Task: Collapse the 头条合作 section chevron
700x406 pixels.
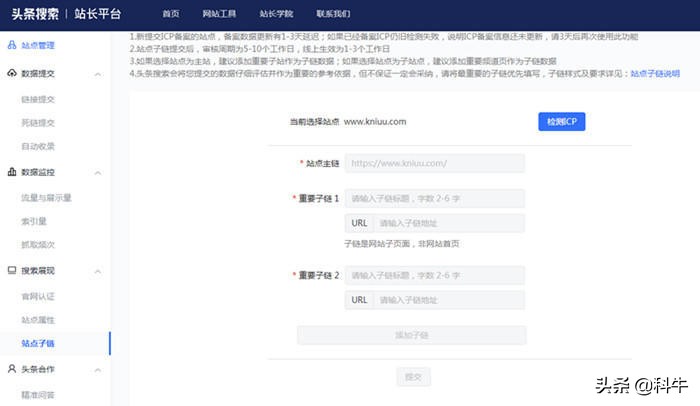Action: click(x=97, y=368)
